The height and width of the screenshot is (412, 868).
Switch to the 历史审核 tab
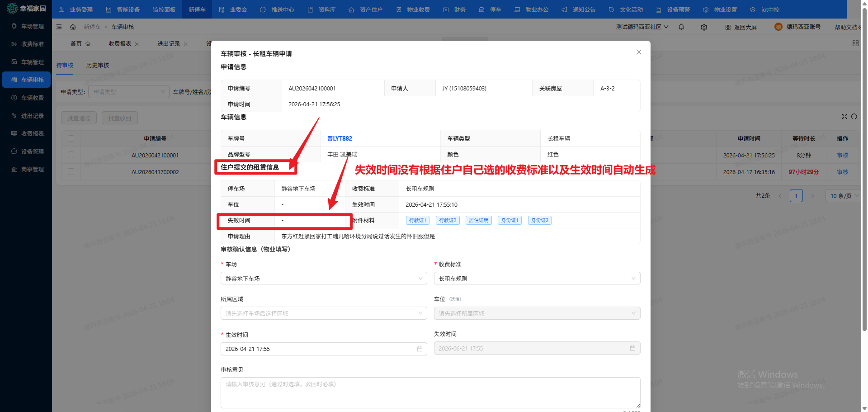coord(98,66)
